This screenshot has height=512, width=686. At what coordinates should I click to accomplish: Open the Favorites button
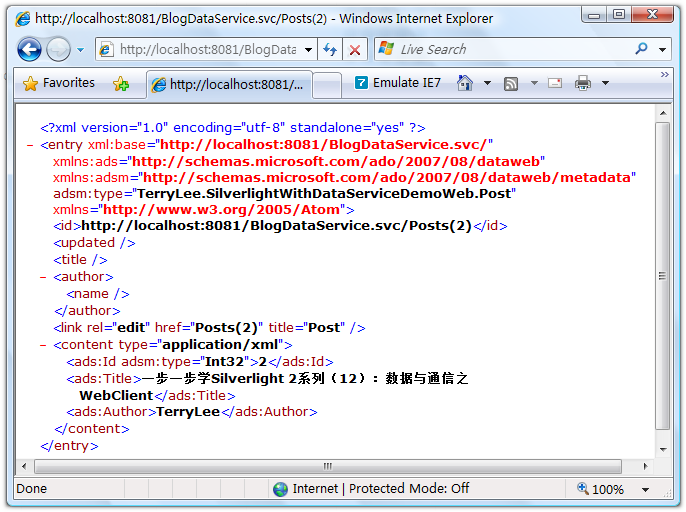58,84
